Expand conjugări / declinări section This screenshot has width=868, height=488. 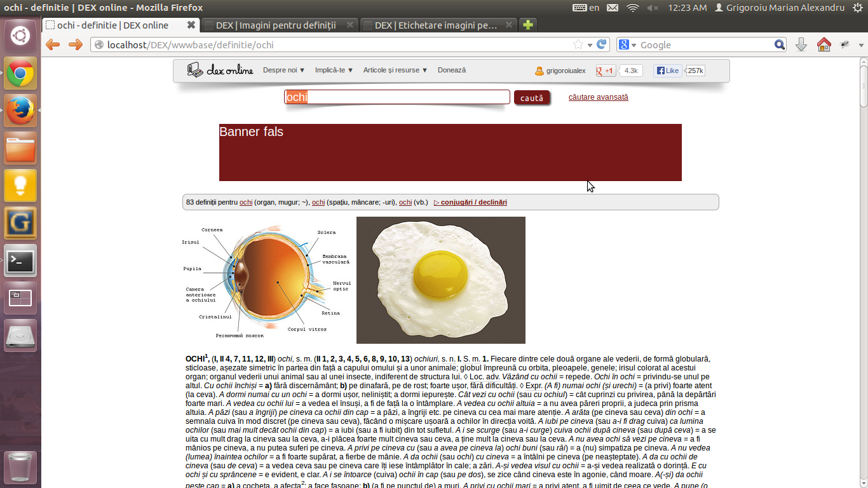[470, 202]
